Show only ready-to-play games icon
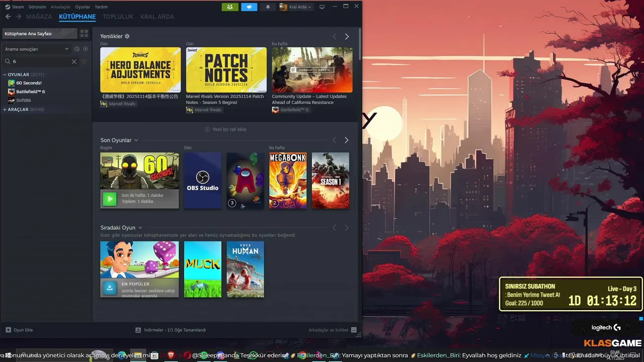Viewport: 644px width, 362px height. [x=86, y=49]
